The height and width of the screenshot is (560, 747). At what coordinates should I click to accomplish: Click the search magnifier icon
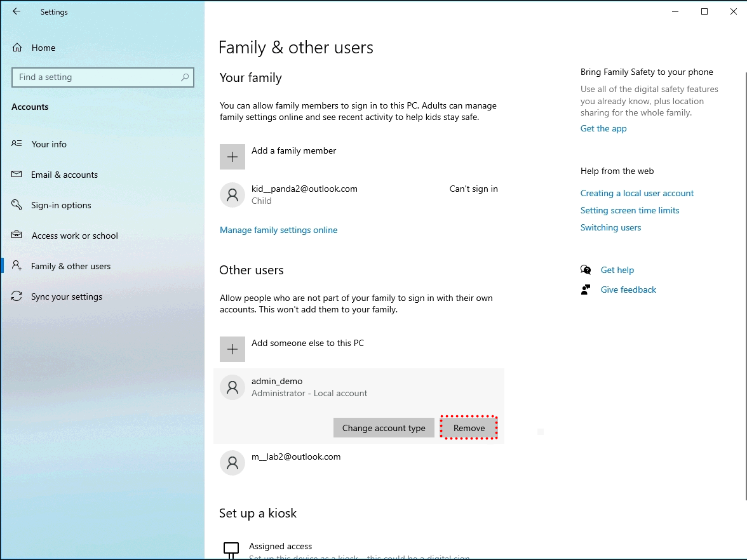point(185,77)
